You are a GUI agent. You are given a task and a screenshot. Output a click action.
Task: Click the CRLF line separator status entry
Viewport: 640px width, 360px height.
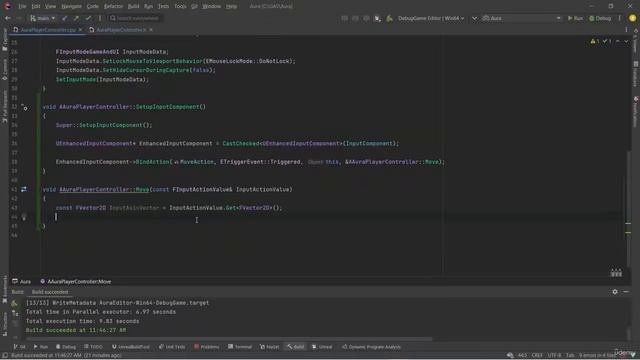[537, 356]
